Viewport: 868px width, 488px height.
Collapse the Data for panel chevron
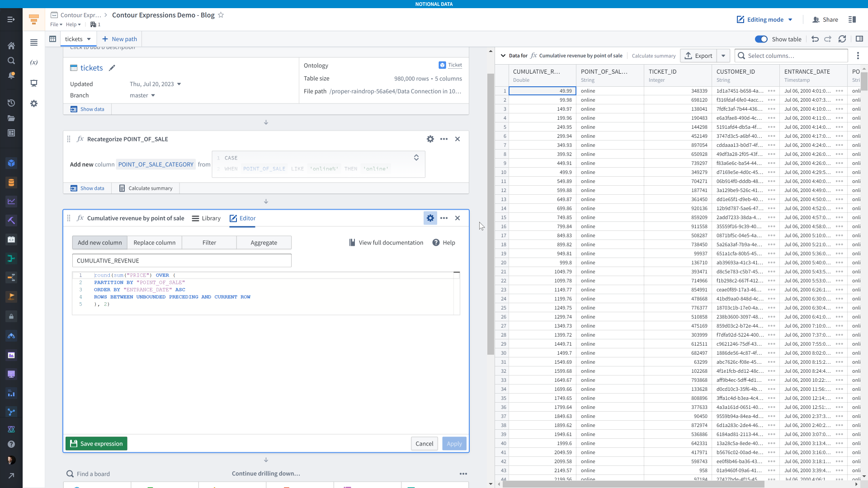503,56
